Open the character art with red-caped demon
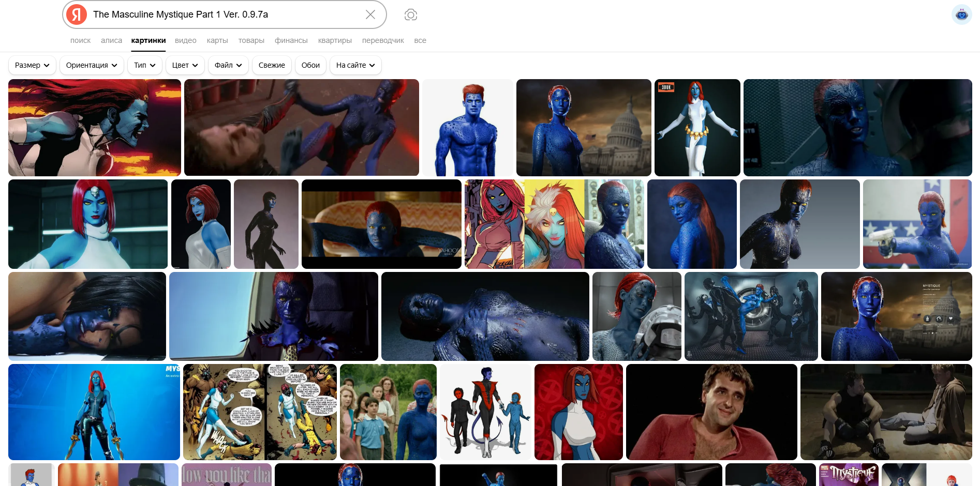980x486 pixels. coord(485,412)
